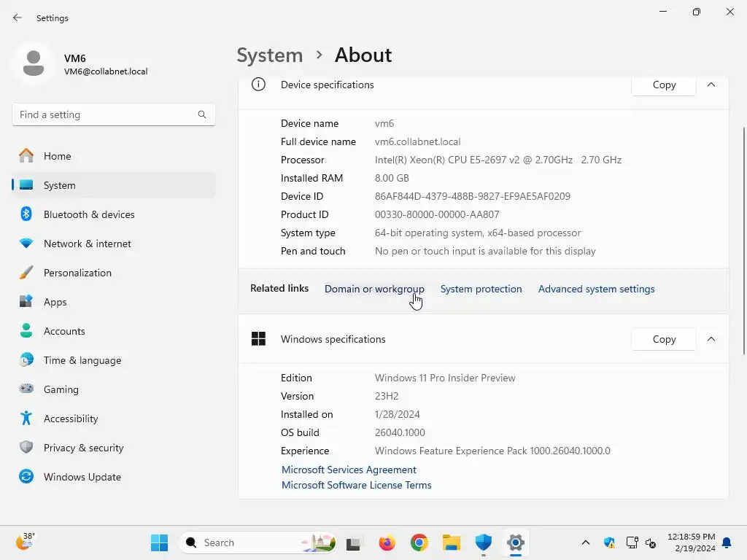Open the Windows Start menu

click(159, 542)
